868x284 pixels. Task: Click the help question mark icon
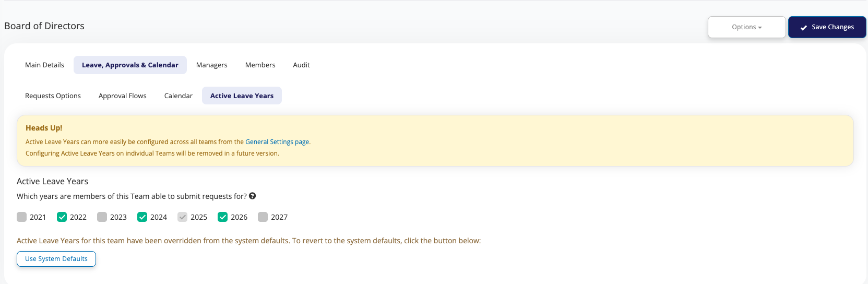click(x=253, y=196)
